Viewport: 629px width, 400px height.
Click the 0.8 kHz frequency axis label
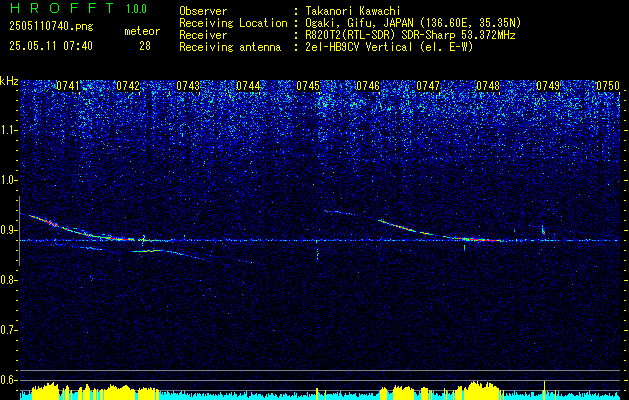7,280
